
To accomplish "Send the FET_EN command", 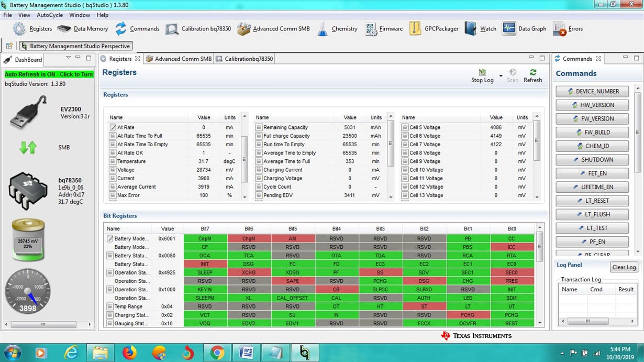I will [x=592, y=173].
